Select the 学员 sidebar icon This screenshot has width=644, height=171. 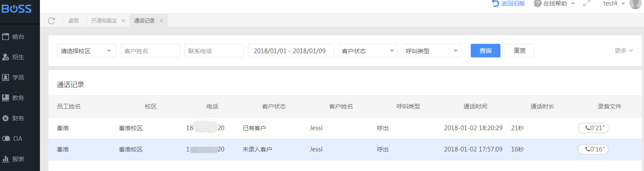click(6, 77)
